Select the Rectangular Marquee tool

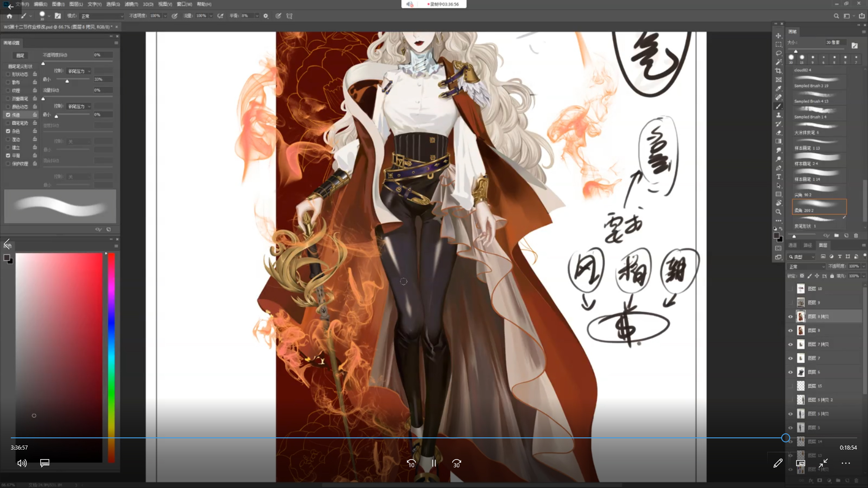pyautogui.click(x=778, y=44)
